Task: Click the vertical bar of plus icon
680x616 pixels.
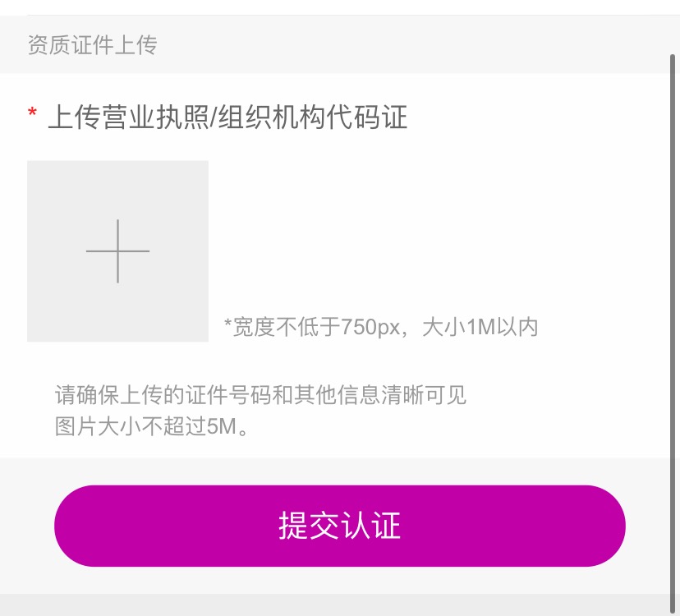Action: coord(117,251)
